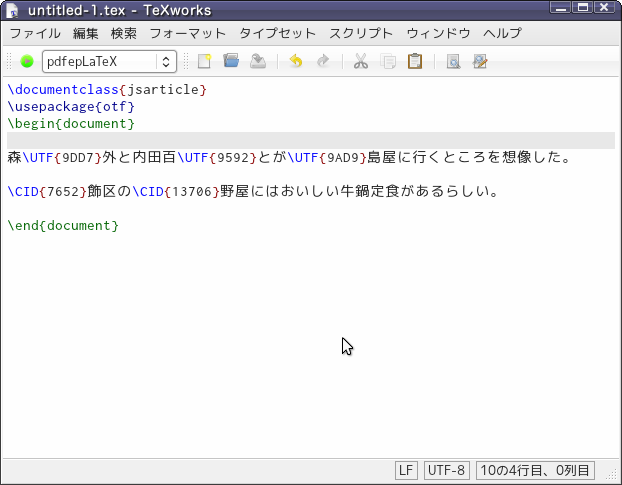This screenshot has width=622, height=485.
Task: Minimize the TeXworks window
Action: point(560,8)
